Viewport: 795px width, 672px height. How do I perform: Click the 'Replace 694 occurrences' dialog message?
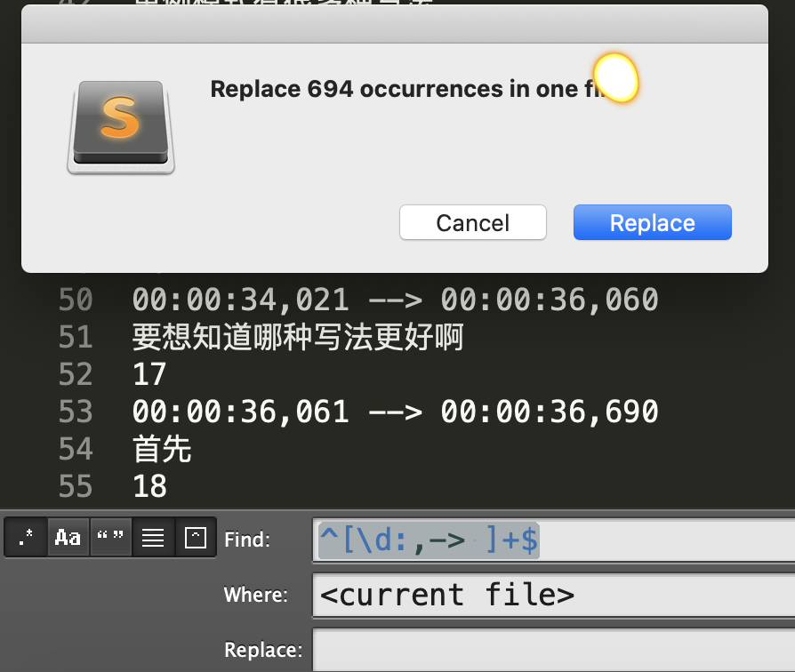410,89
